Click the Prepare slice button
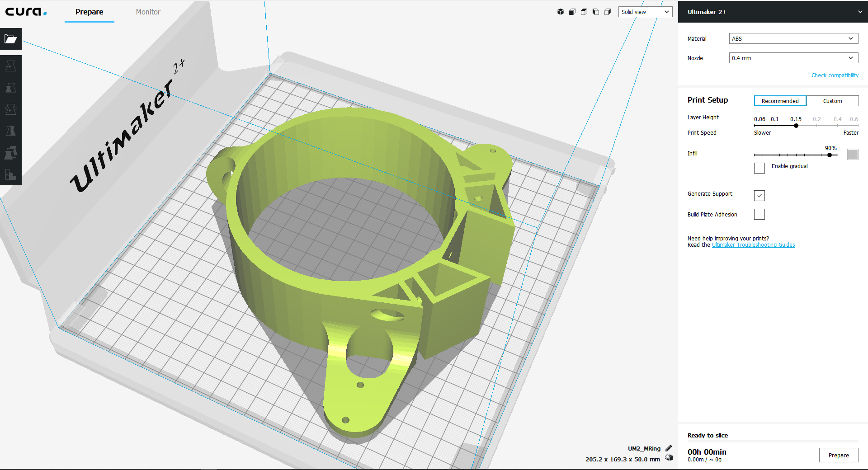The width and height of the screenshot is (868, 470). [839, 455]
